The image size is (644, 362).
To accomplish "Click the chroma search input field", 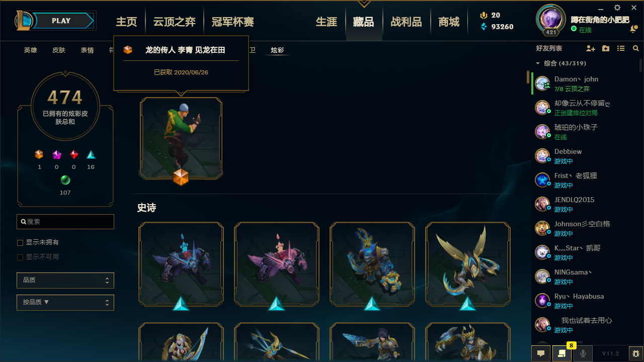I will coord(65,222).
